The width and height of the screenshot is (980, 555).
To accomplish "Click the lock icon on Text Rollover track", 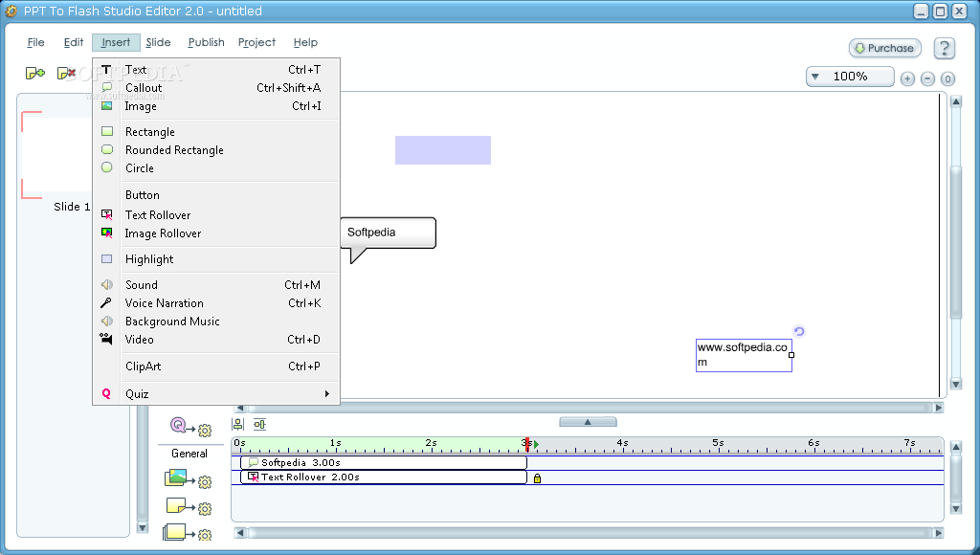I will pos(537,478).
